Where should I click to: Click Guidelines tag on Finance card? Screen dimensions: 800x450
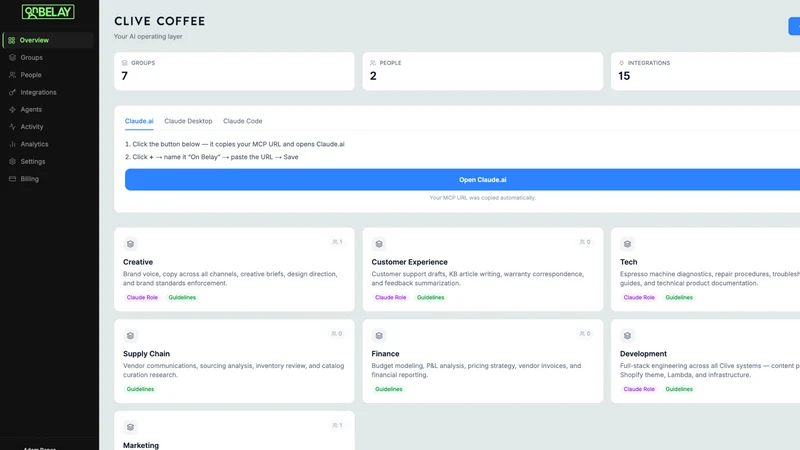tap(389, 389)
